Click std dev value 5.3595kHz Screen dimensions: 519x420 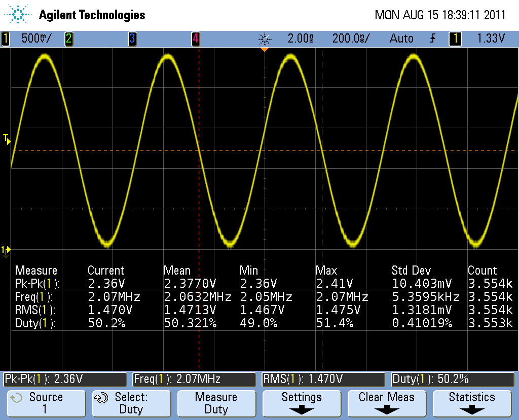pos(426,297)
